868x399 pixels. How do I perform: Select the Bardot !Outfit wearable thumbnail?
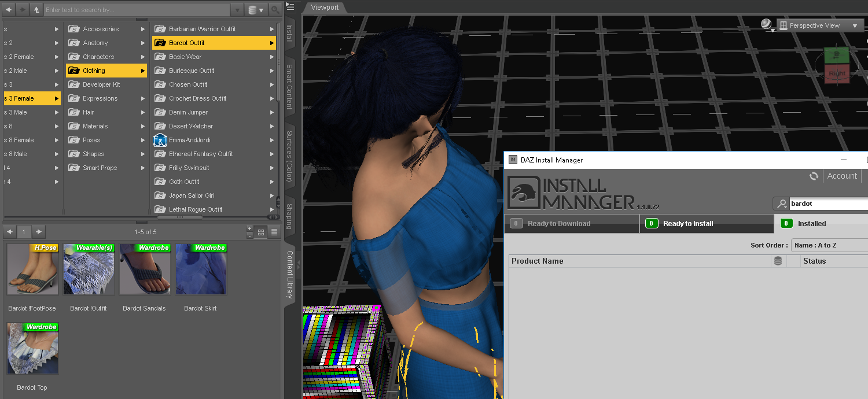pyautogui.click(x=89, y=269)
